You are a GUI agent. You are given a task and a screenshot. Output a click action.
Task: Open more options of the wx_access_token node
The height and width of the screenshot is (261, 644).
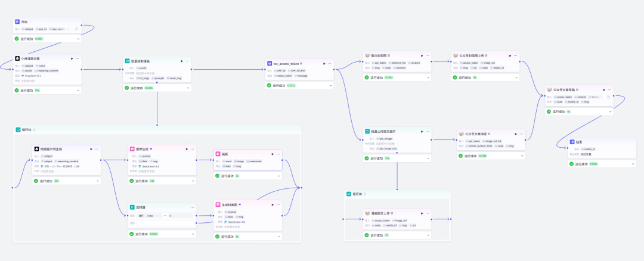[329, 64]
